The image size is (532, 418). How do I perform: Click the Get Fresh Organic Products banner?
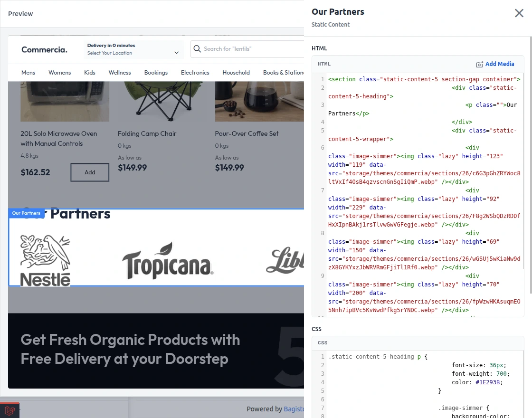click(x=156, y=351)
